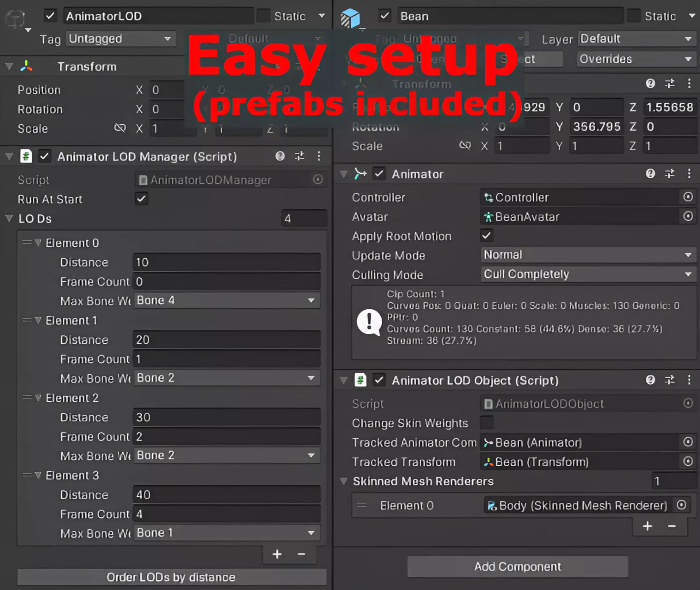Open help for Animator LOD Manager script
The image size is (700, 590).
[280, 156]
